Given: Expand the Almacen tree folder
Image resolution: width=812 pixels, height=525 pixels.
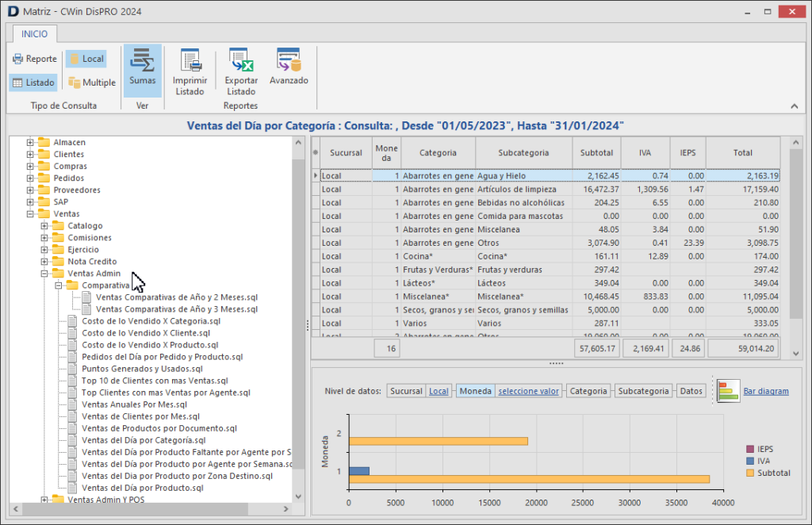Looking at the screenshot, I should tap(31, 143).
